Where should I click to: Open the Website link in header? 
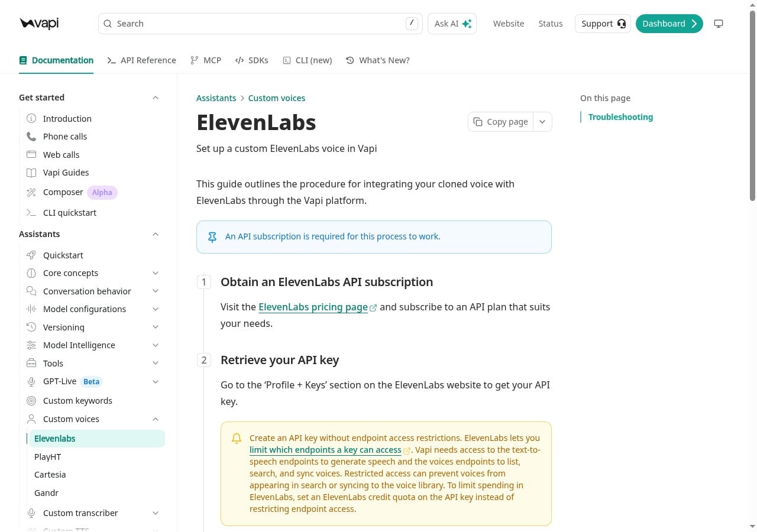509,24
